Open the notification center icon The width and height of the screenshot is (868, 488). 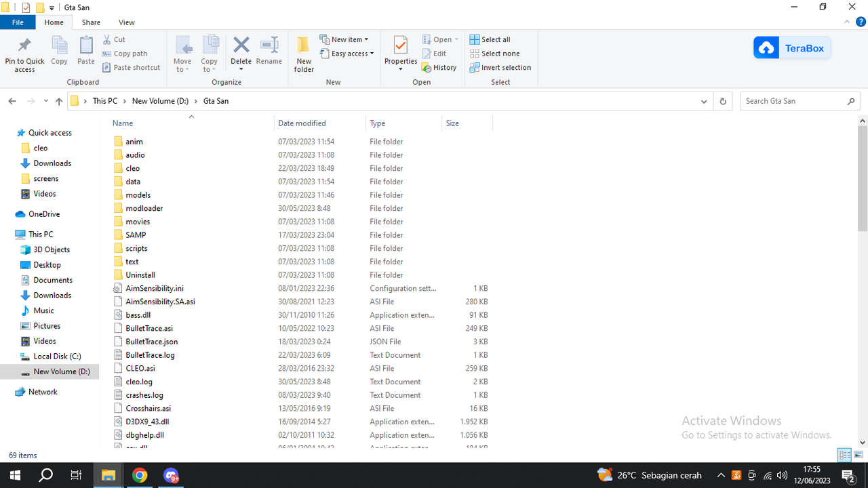click(x=848, y=475)
